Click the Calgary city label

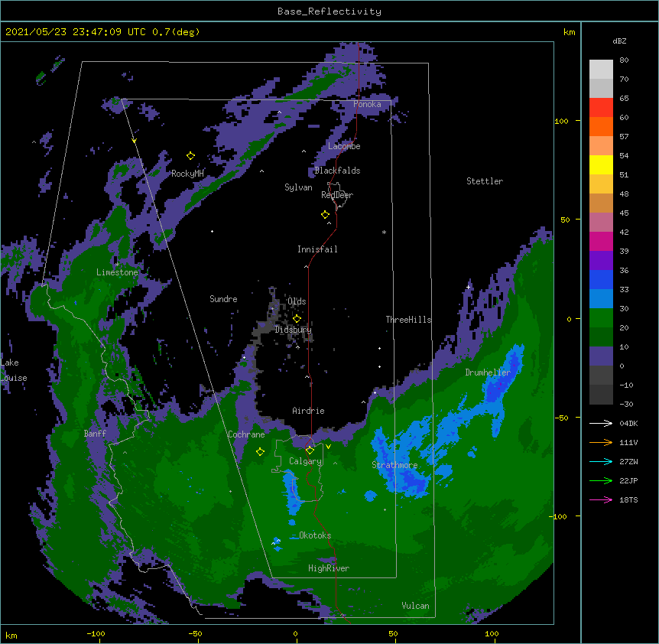(305, 461)
